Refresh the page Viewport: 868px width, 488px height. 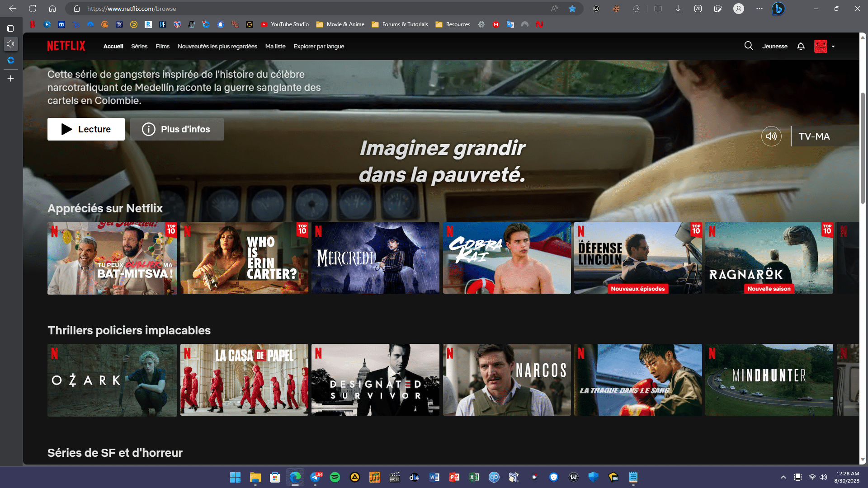coord(33,9)
